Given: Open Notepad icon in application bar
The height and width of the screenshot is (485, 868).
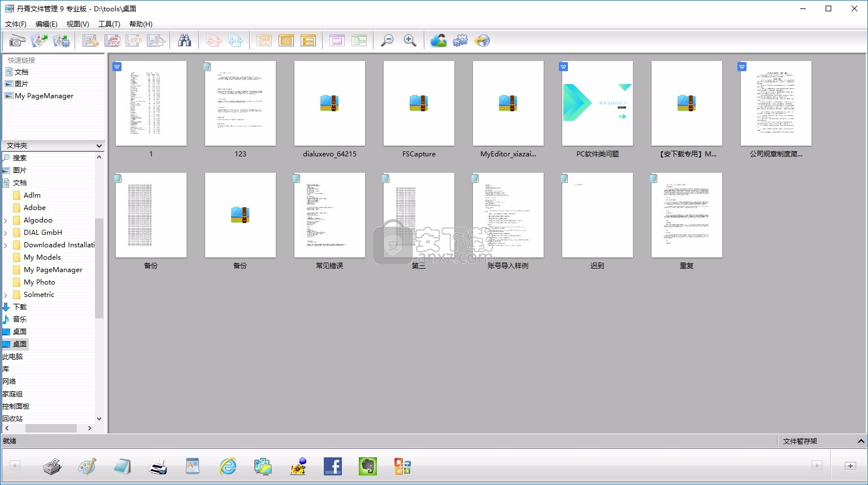Looking at the screenshot, I should tap(123, 466).
